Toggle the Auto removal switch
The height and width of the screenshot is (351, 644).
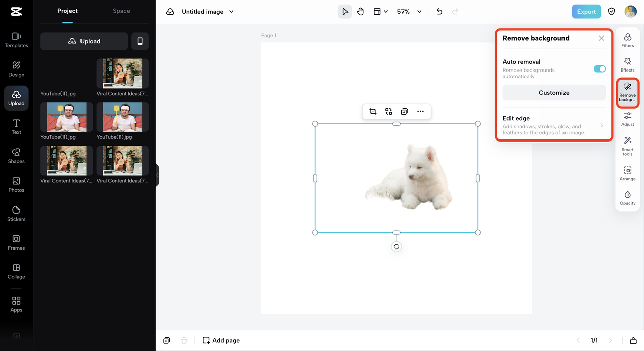point(600,69)
